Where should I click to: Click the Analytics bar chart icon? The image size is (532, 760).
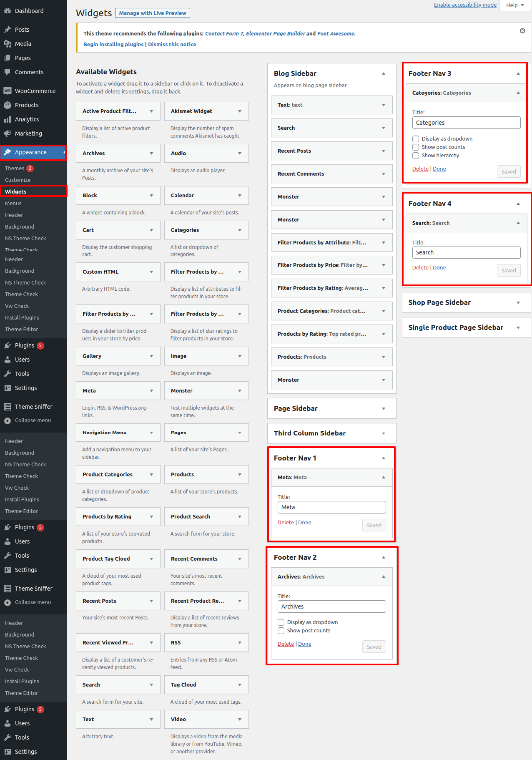click(x=8, y=119)
